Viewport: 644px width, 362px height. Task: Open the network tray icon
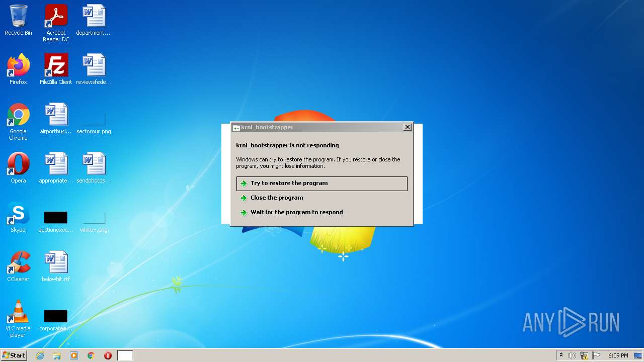point(584,355)
